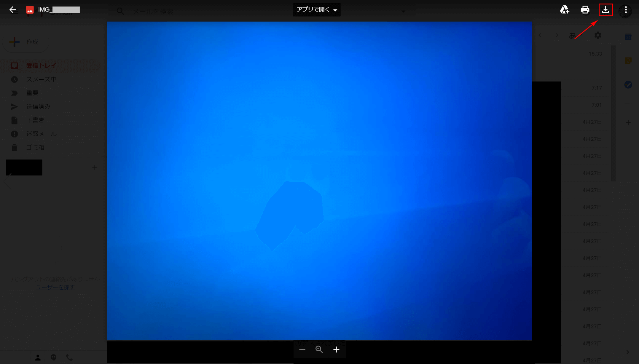This screenshot has height=364, width=639.
Task: Open the Keep side panel icon
Action: point(628,61)
